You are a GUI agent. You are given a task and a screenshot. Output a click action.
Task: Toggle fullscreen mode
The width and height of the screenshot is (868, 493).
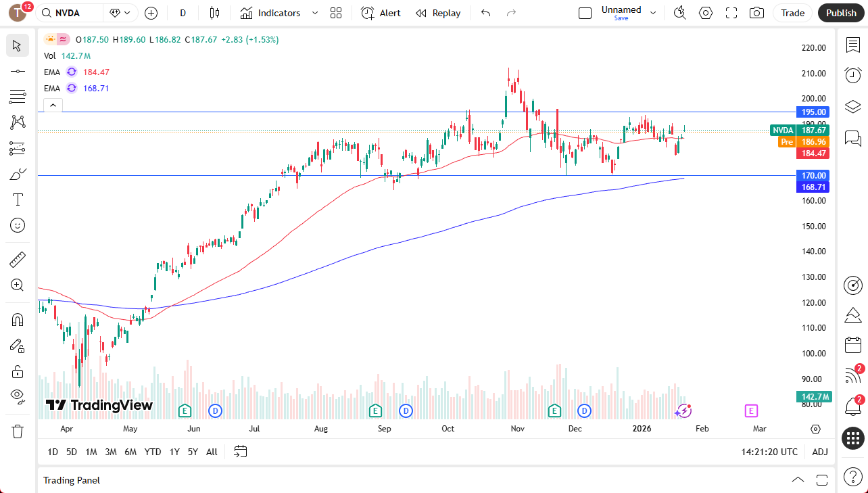pyautogui.click(x=731, y=13)
